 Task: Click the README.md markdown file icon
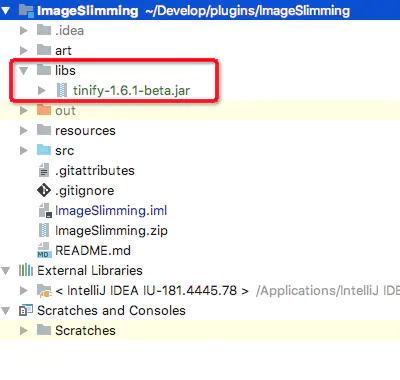[x=44, y=250]
